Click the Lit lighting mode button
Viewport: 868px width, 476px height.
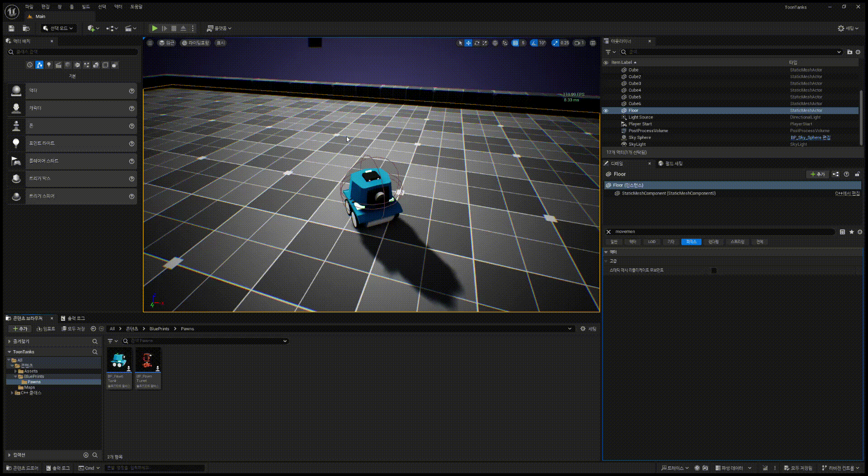pos(196,43)
